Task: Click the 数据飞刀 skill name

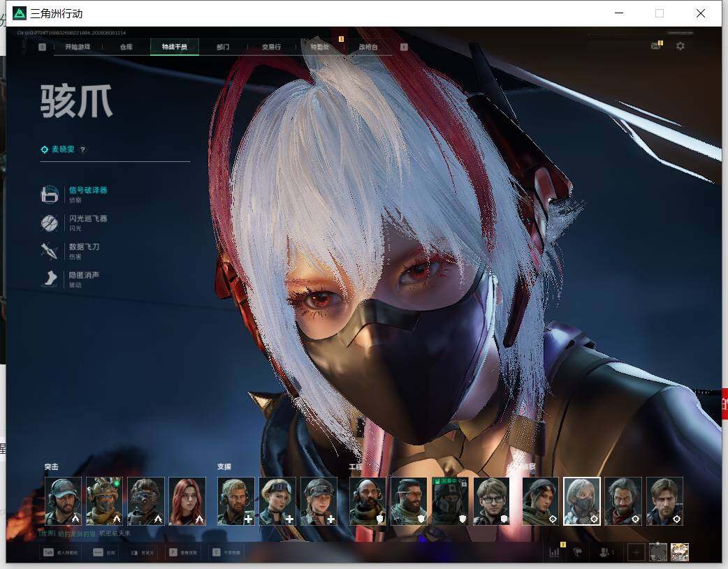Action: coord(84,247)
